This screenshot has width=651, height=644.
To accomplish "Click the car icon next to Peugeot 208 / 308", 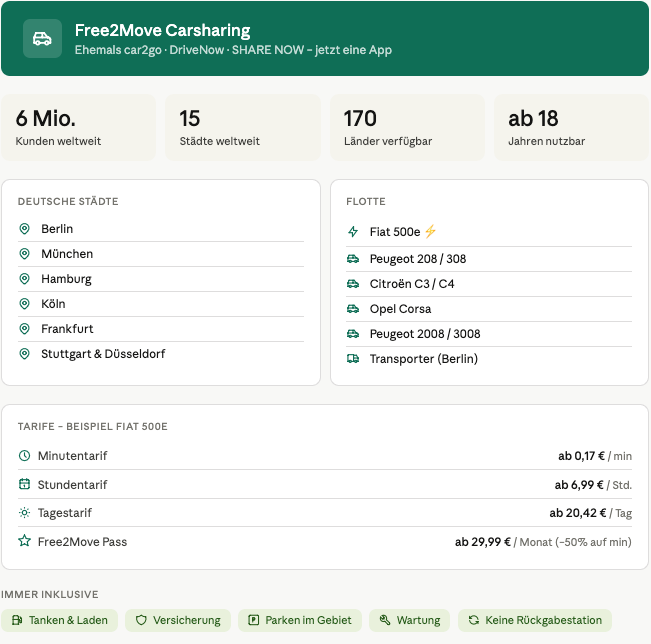I will pos(353,259).
